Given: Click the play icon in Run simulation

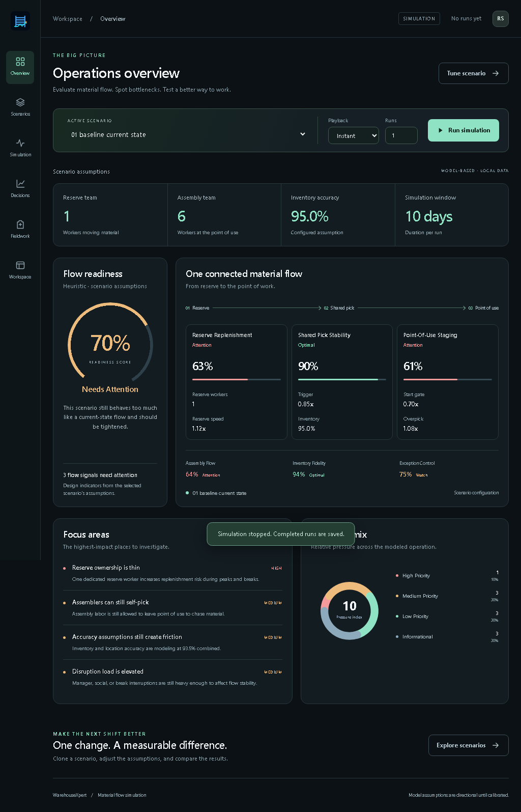Looking at the screenshot, I should [441, 130].
